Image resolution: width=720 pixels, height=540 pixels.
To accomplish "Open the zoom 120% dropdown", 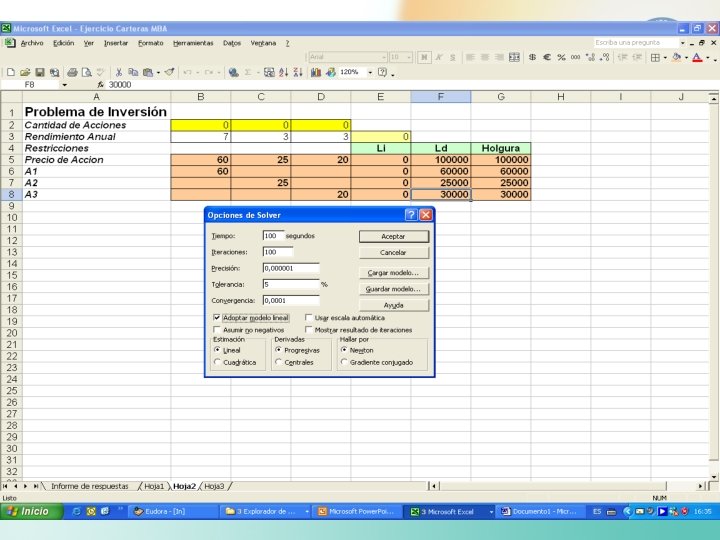I will (x=370, y=72).
